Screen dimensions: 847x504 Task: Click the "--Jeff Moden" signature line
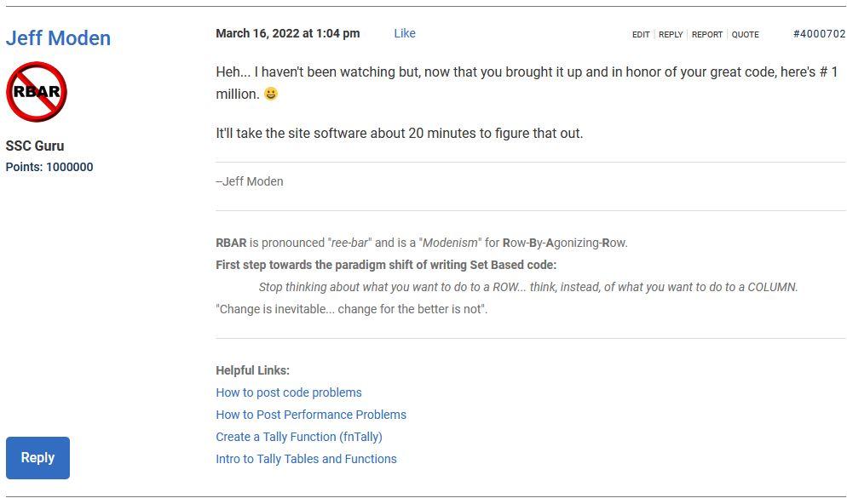click(250, 181)
